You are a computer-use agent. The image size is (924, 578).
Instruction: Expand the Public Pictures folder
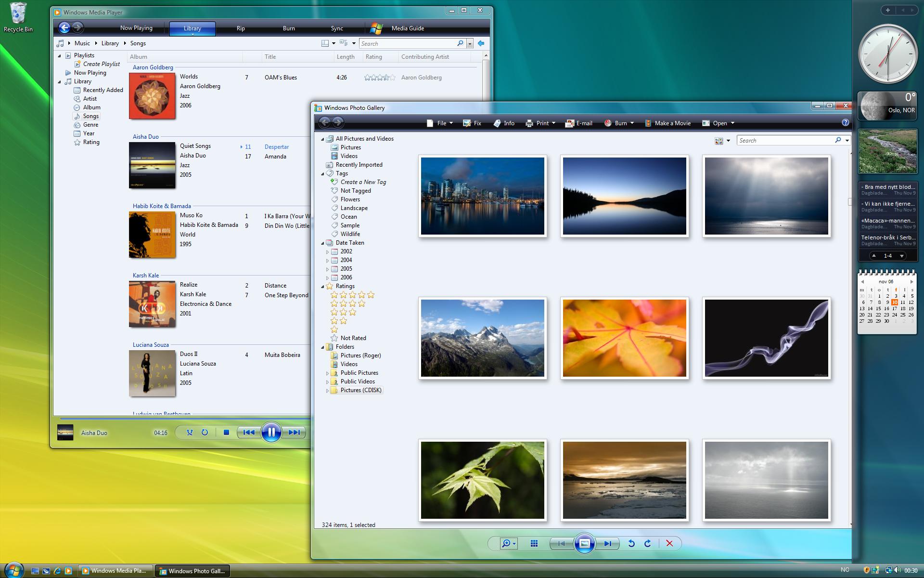328,373
